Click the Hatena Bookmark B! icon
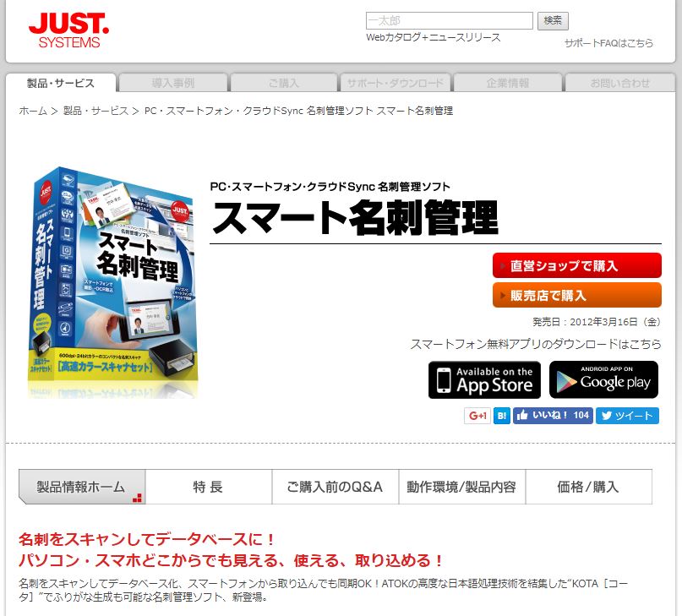682x616 pixels. [502, 416]
